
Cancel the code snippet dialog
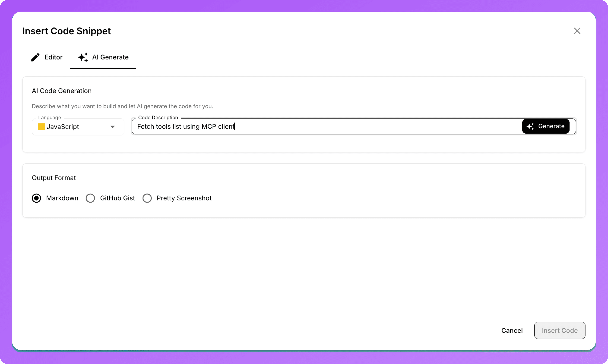512,330
